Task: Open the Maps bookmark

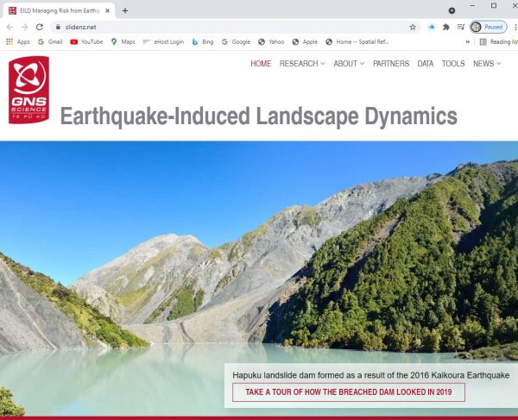Action: click(123, 42)
